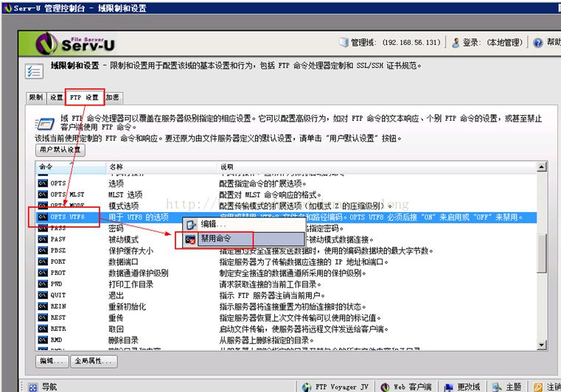Select the OPTS MLST 选项 row

[x=286, y=195]
